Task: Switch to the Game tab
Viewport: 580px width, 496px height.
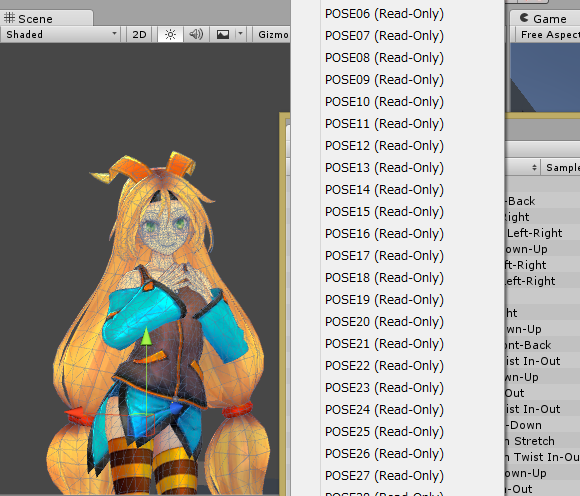Action: (x=544, y=18)
